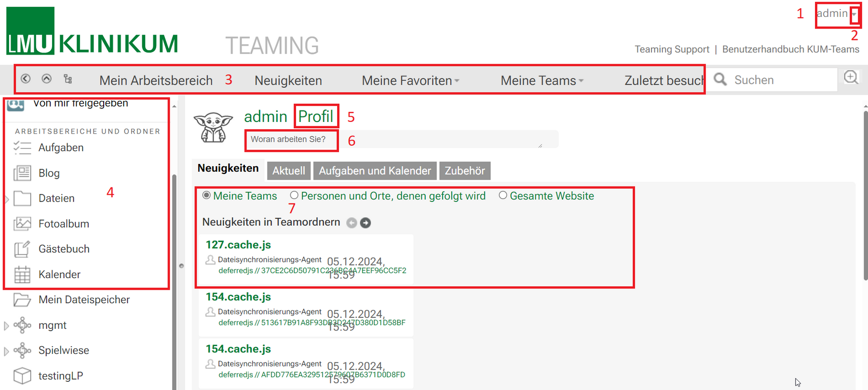Viewport: 868px width, 390px height.
Task: Open the Teaming Support link
Action: 672,49
